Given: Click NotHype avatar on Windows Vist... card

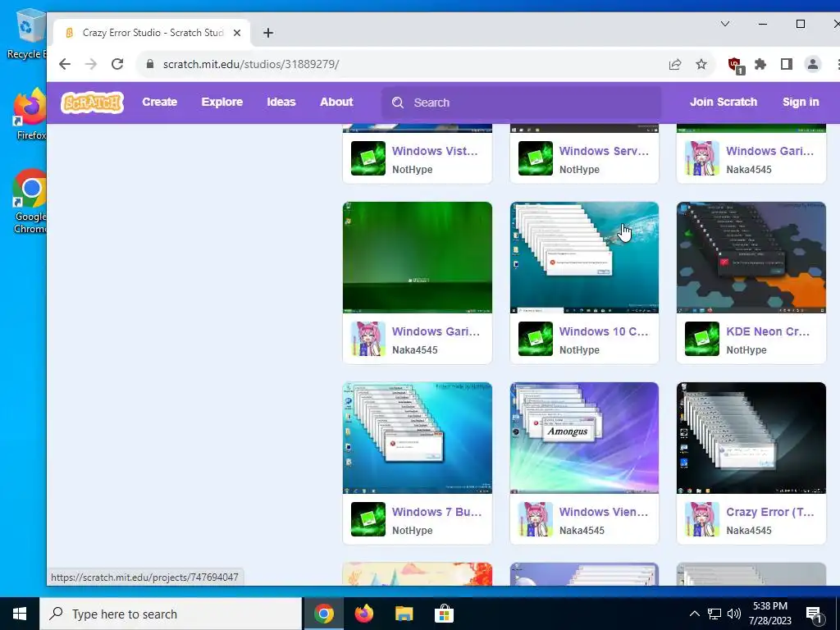Looking at the screenshot, I should [368, 158].
